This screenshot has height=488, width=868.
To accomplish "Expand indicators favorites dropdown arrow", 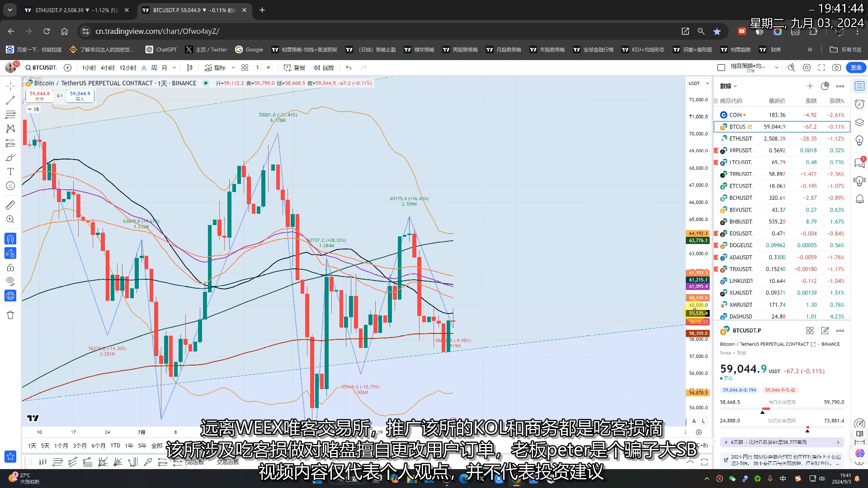I will point(233,68).
